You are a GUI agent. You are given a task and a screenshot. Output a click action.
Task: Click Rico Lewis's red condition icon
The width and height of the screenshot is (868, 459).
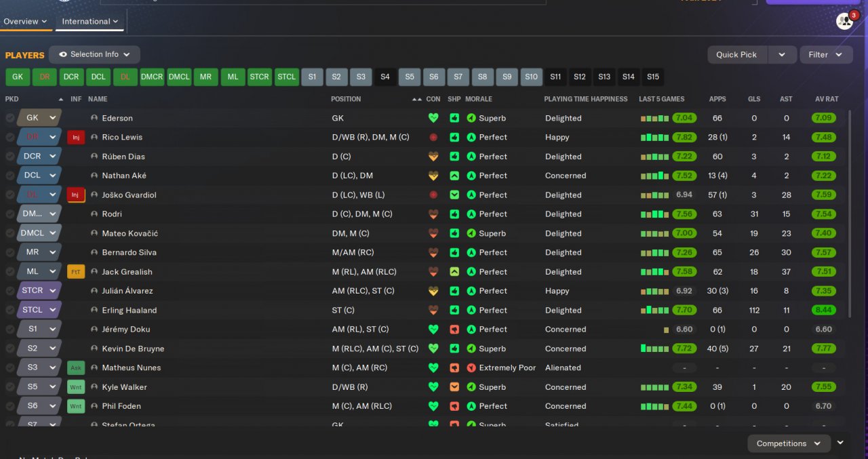[x=433, y=137]
